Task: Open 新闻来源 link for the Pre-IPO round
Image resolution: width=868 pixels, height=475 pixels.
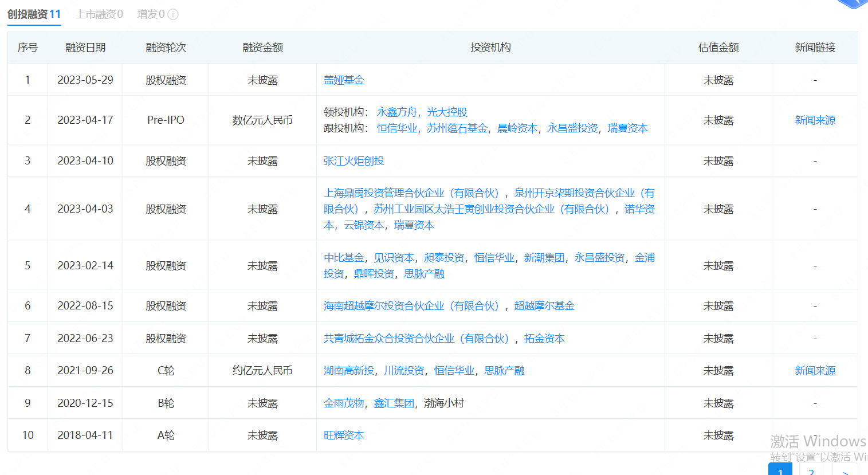Action: coord(815,120)
